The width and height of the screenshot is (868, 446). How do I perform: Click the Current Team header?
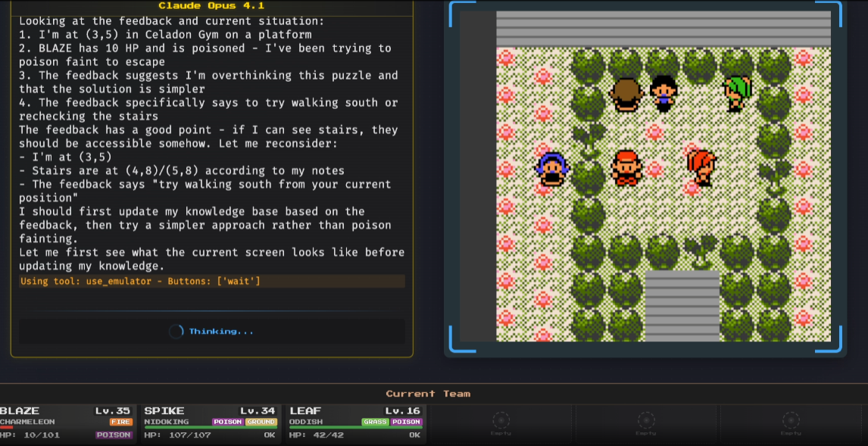click(x=428, y=394)
